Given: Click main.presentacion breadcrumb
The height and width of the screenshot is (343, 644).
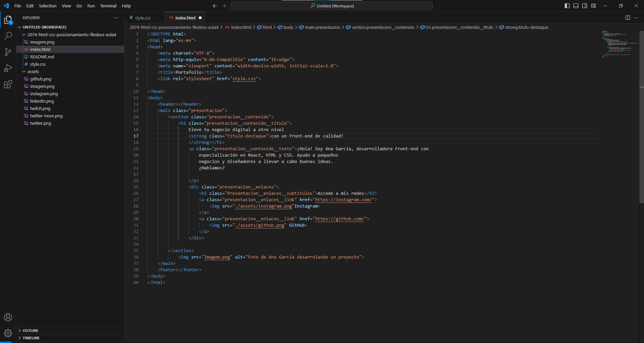Looking at the screenshot, I should point(320,27).
